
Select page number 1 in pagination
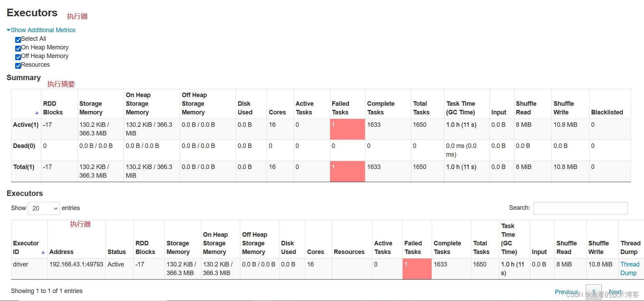pyautogui.click(x=594, y=292)
